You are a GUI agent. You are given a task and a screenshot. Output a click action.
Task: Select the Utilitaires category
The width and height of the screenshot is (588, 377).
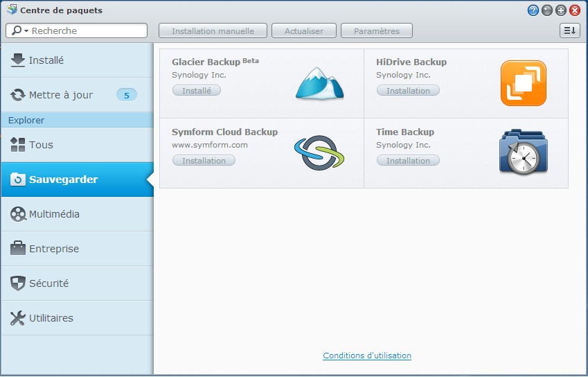tap(51, 318)
